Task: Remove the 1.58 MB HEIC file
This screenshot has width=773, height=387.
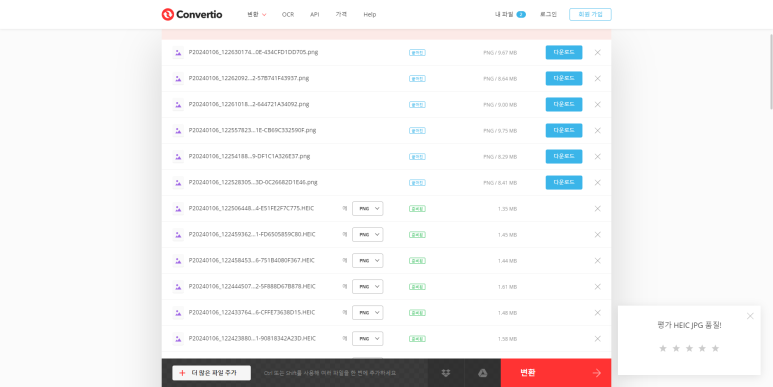Action: 597,339
